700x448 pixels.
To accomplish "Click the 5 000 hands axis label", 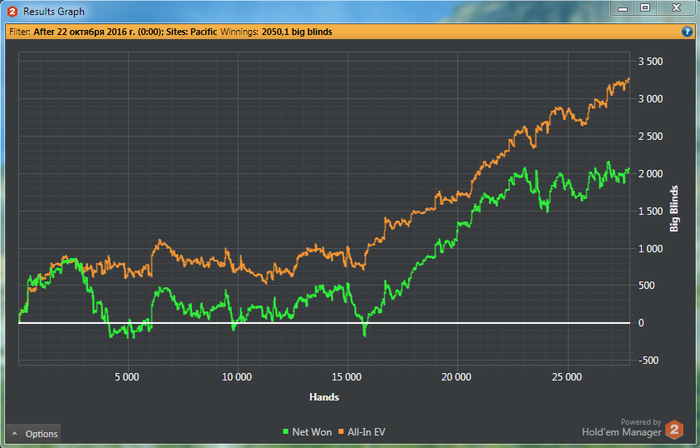I will point(127,377).
